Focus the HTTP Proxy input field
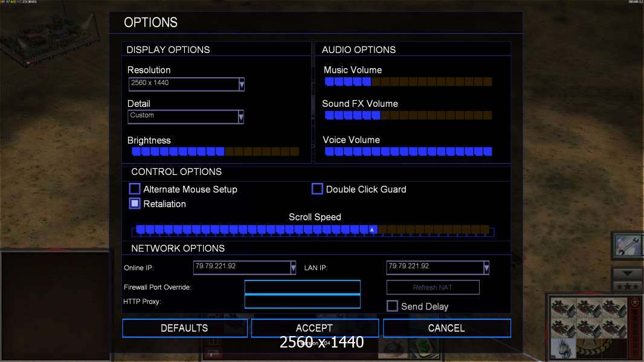Viewport: 644px width, 362px height. pos(302,302)
